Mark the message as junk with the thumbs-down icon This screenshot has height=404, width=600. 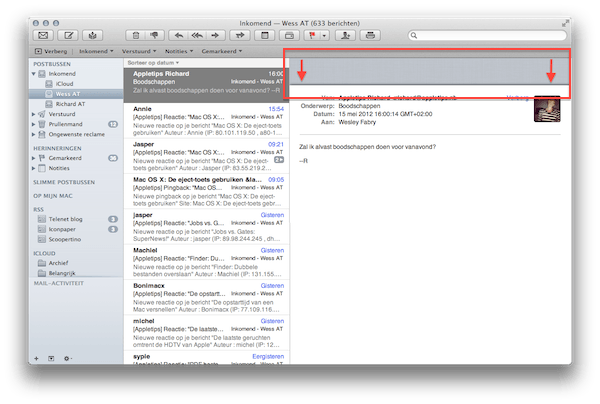tap(155, 36)
